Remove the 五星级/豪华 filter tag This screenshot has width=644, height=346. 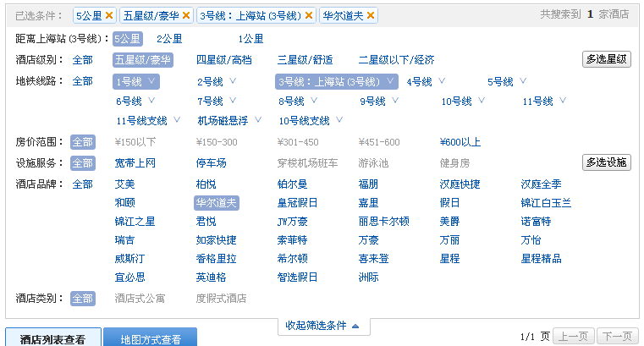click(186, 15)
